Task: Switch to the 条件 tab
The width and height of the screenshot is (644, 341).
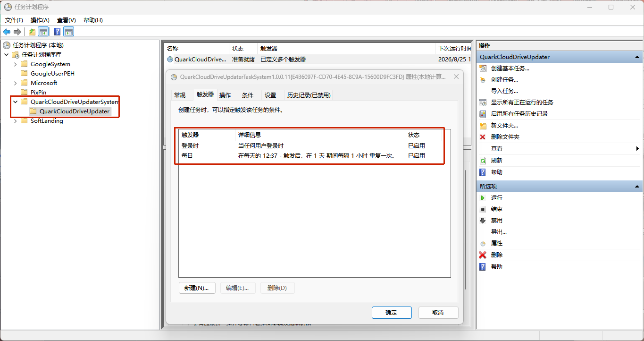Action: click(248, 95)
